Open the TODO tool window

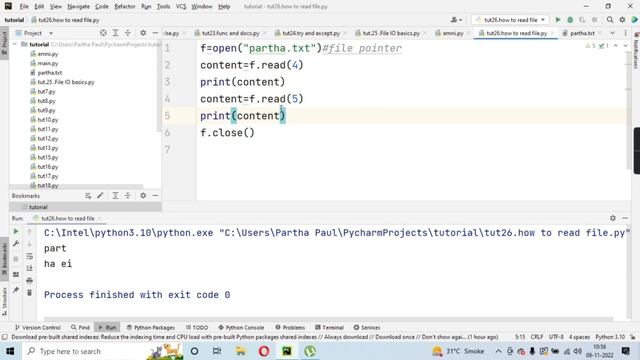point(197,327)
